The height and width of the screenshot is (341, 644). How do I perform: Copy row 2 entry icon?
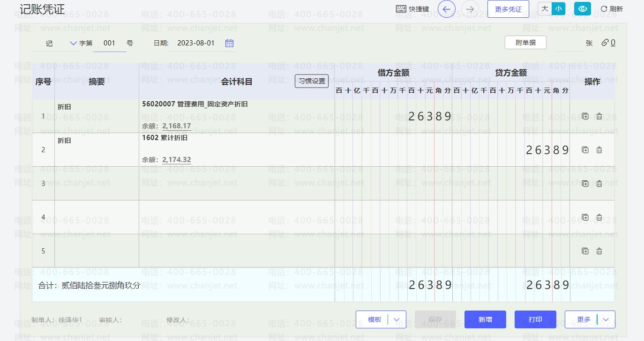[x=585, y=150]
